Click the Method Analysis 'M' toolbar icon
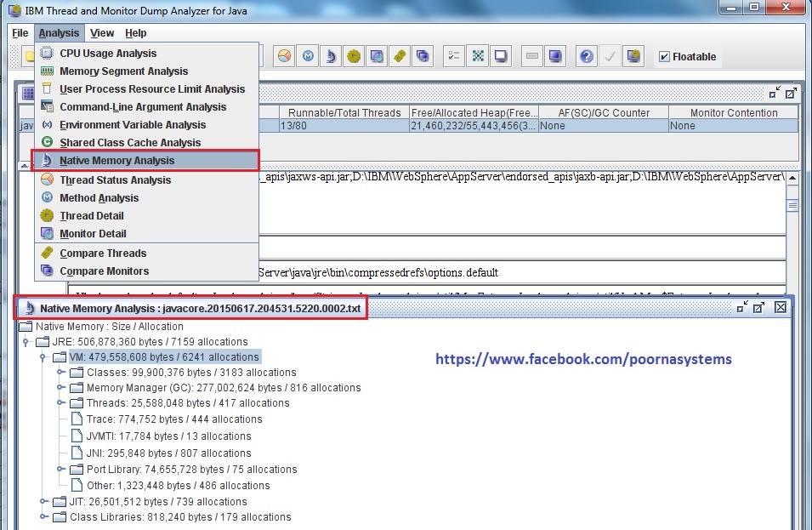 (308, 56)
